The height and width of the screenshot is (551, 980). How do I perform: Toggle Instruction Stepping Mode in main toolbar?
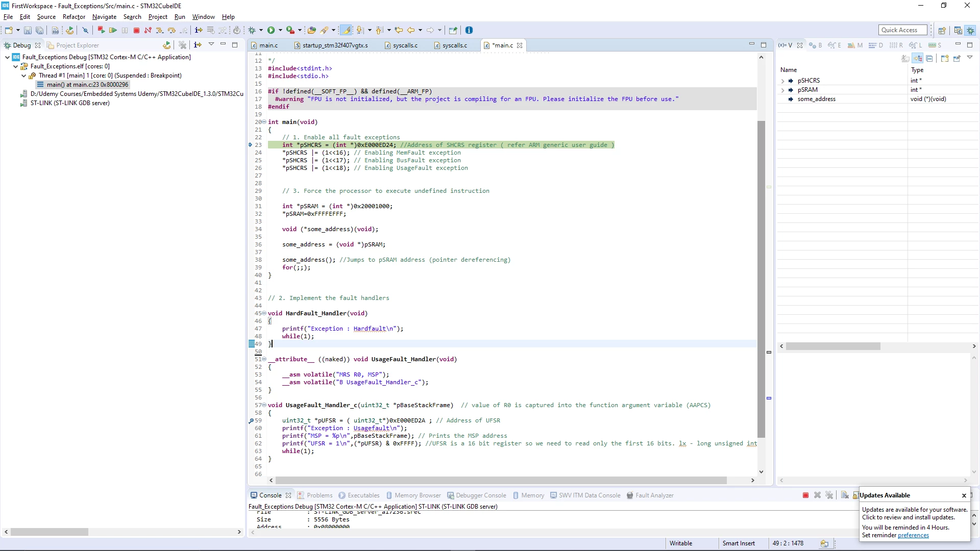click(x=199, y=31)
